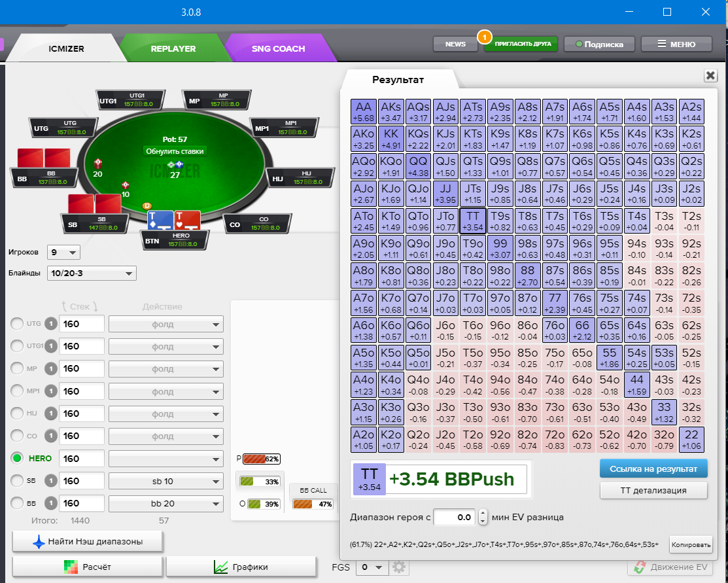
Task: Open the TT детализация button
Action: click(653, 491)
